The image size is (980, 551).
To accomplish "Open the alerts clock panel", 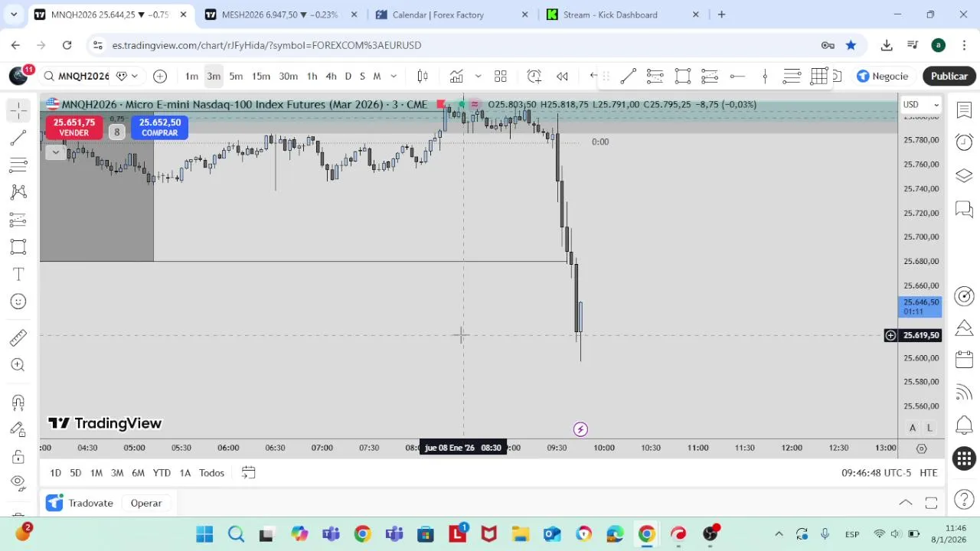I will (964, 142).
